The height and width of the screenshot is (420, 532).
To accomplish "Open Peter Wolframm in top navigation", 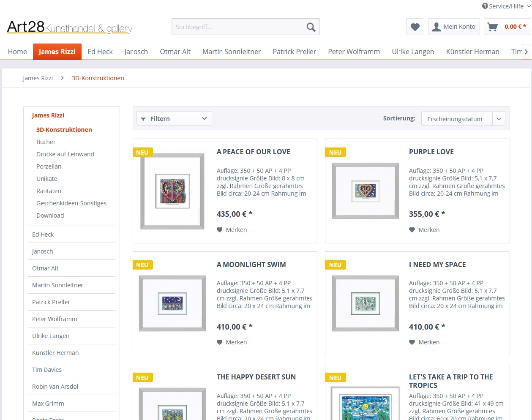I will 354,52.
